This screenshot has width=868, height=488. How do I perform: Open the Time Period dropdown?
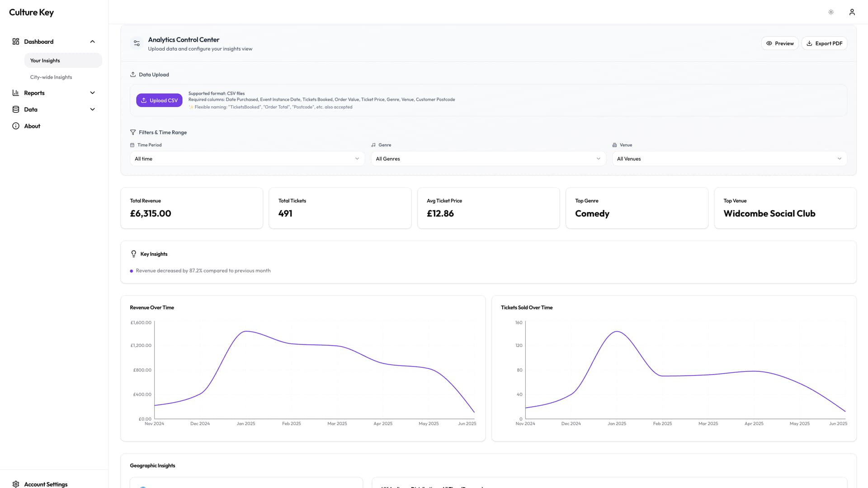tap(247, 159)
